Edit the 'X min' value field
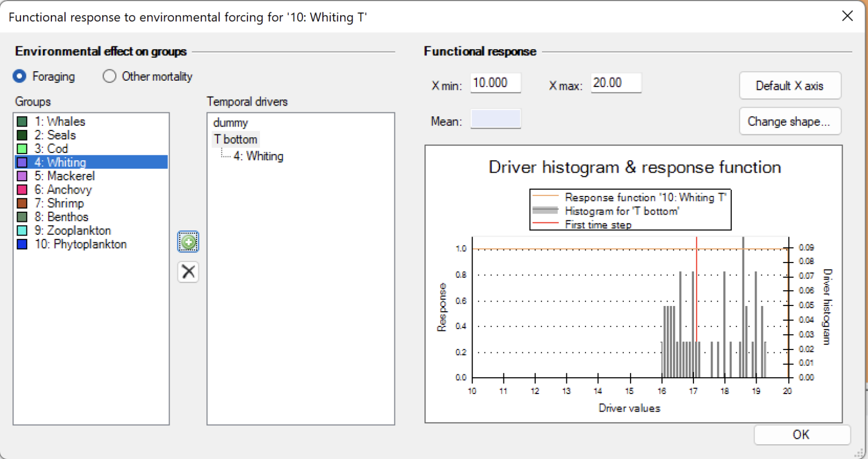The width and height of the screenshot is (868, 459). click(496, 82)
